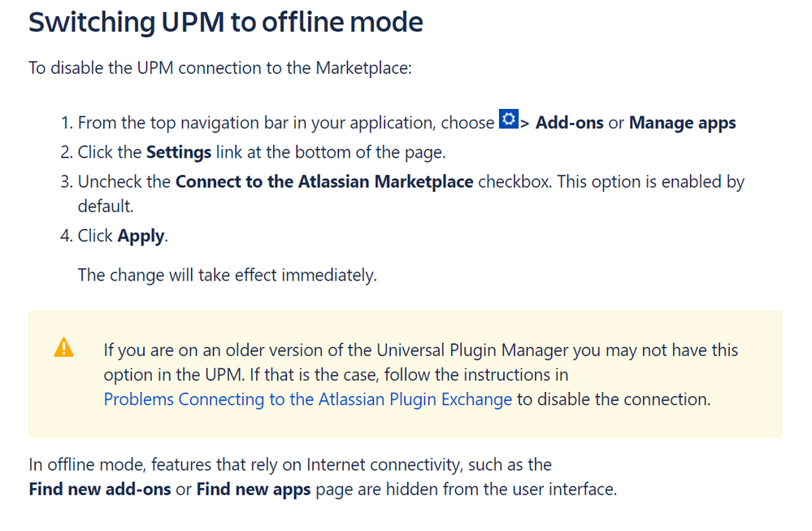Click the bold 'Manage apps' text
Image resolution: width=812 pixels, height=531 pixels.
point(682,123)
